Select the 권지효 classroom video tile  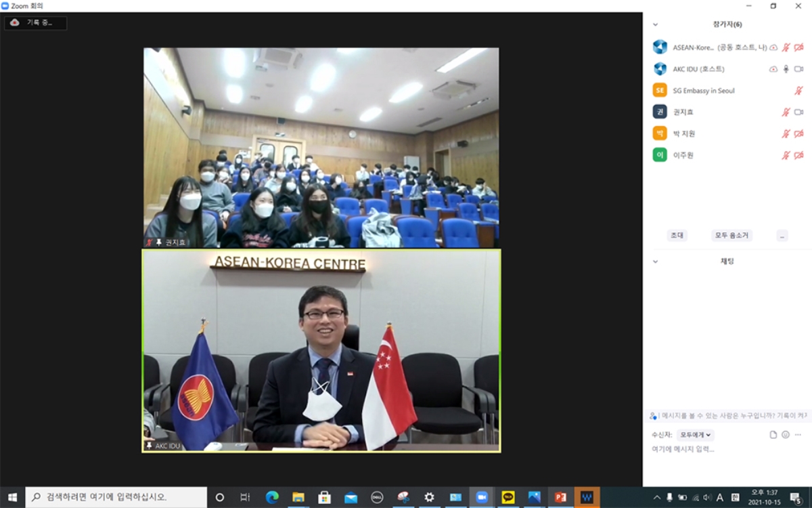[x=321, y=148]
